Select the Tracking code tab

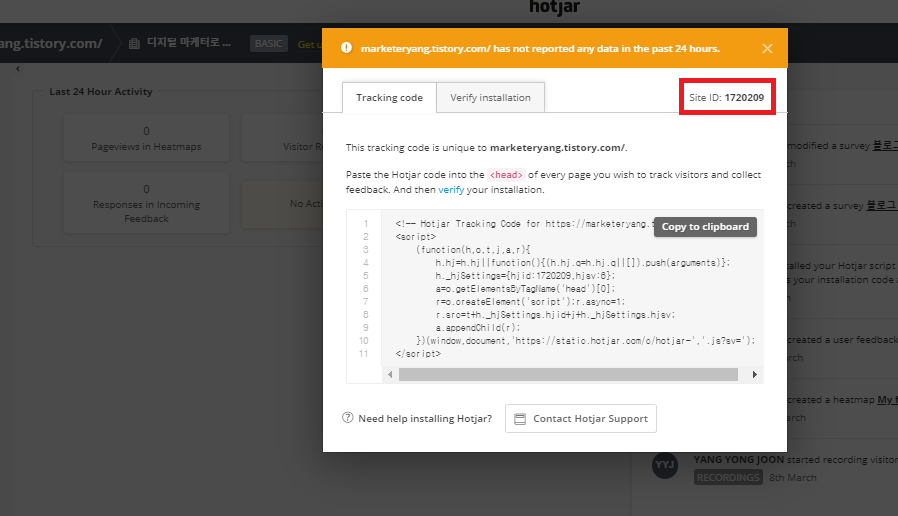pos(389,97)
